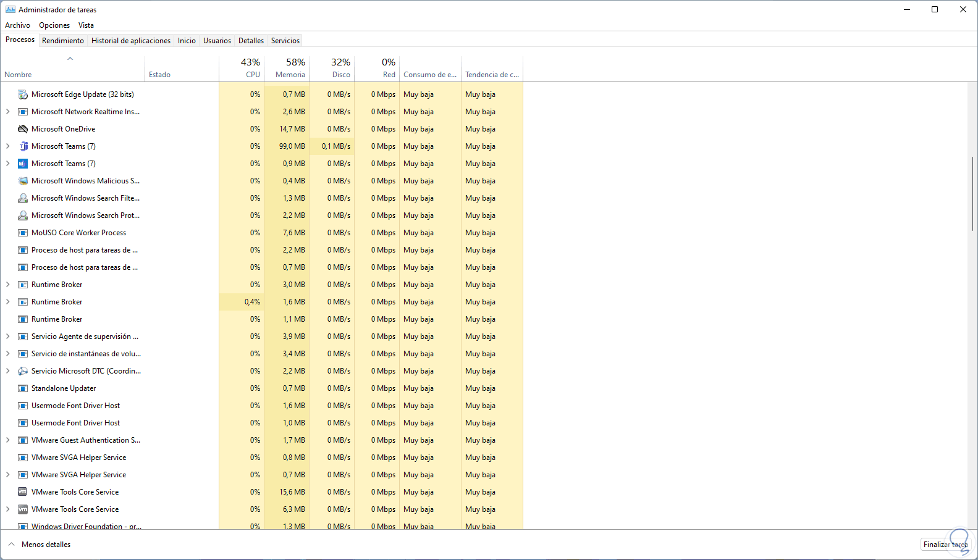Expand the VMware Guest Authentication S... group
The width and height of the screenshot is (978, 560).
(7, 440)
